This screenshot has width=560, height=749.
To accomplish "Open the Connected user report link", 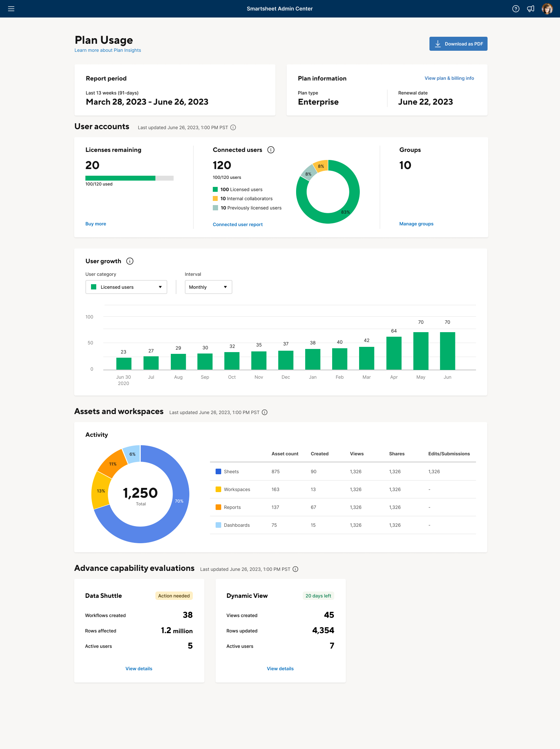I will pyautogui.click(x=238, y=225).
